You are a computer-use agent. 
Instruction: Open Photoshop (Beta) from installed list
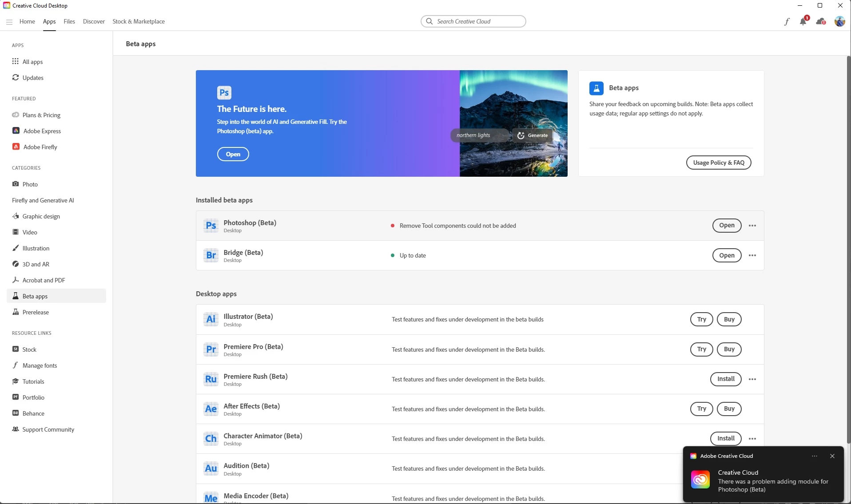coord(727,226)
